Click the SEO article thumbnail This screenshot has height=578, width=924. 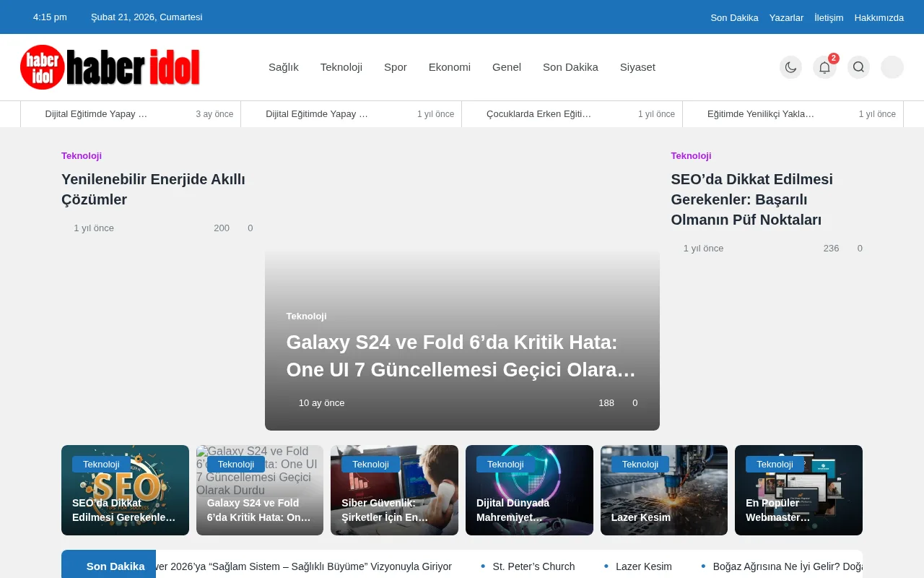click(125, 490)
